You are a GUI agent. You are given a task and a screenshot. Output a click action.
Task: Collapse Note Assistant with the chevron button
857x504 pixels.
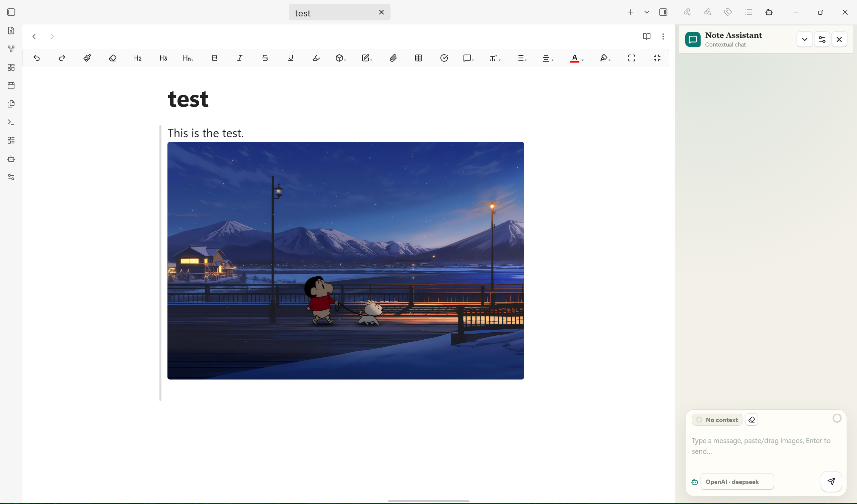point(805,39)
